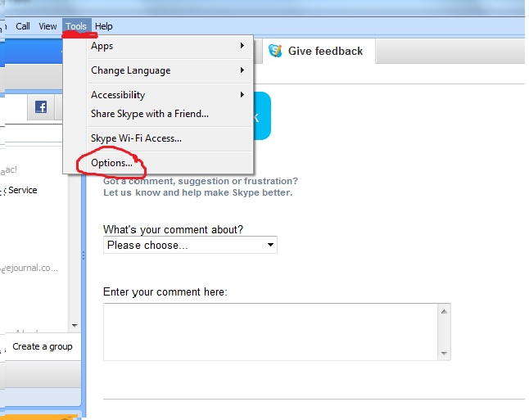Click inside the comment text box

[270, 332]
